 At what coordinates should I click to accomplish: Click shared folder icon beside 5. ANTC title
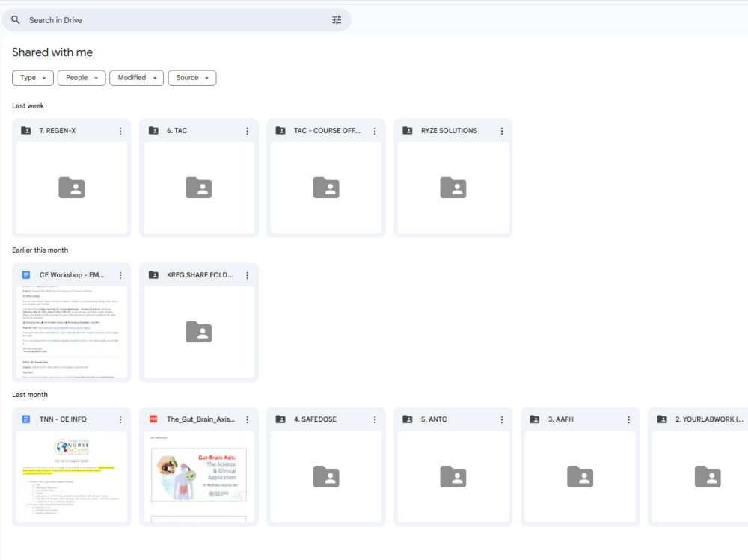pyautogui.click(x=408, y=419)
